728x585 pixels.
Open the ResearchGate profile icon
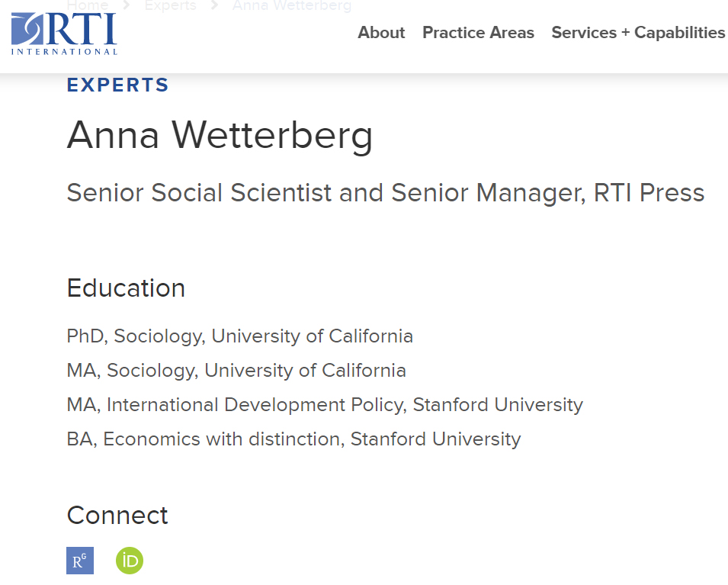[x=80, y=561]
